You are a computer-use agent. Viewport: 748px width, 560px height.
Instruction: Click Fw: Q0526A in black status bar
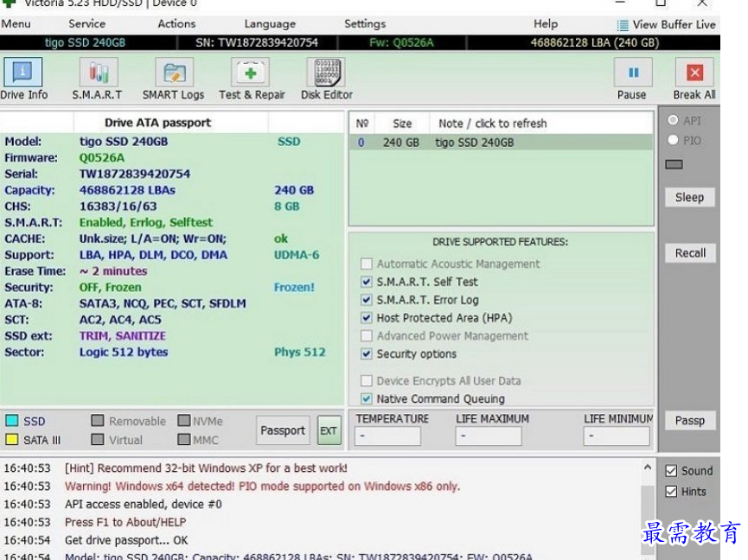pos(401,43)
